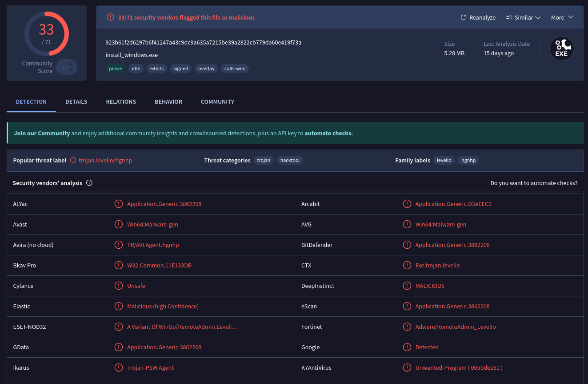Click the alert icon in AVG row

(x=407, y=224)
